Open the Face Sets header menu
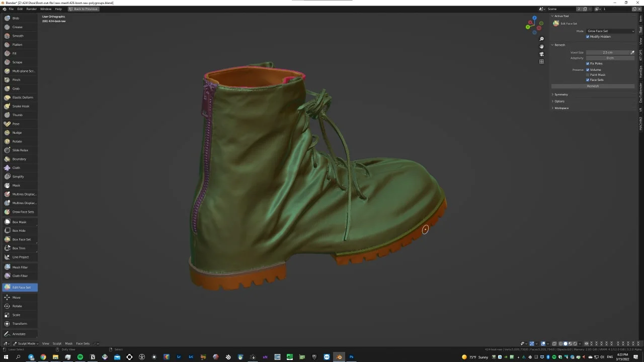This screenshot has width=644, height=362. (x=83, y=344)
